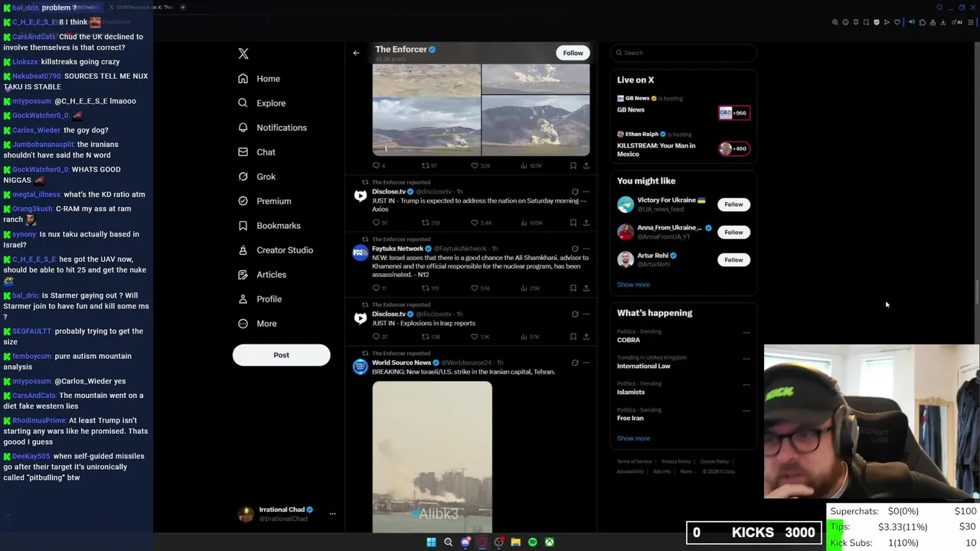The width and height of the screenshot is (980, 551).
Task: Reply to the Faytuks Network post
Action: pos(376,288)
